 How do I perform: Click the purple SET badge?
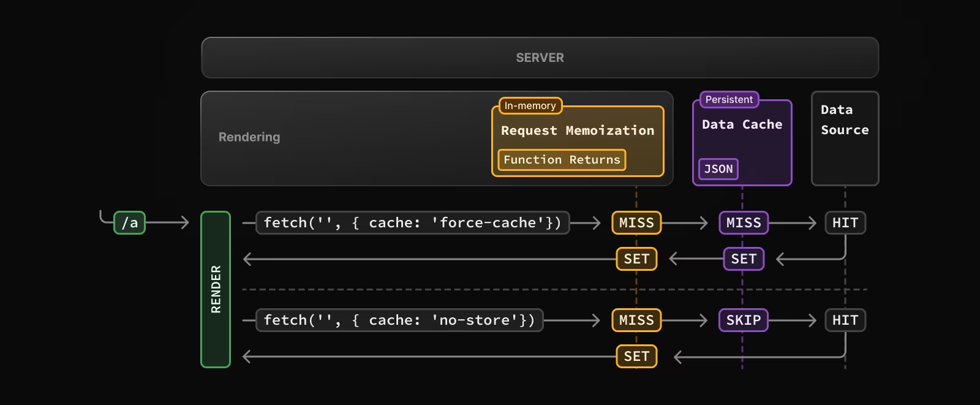744,259
